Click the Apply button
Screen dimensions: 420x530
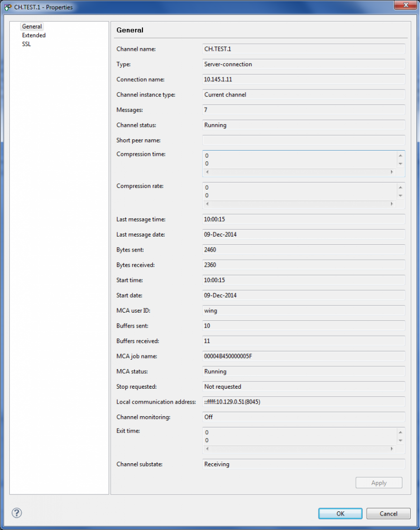[x=379, y=483]
